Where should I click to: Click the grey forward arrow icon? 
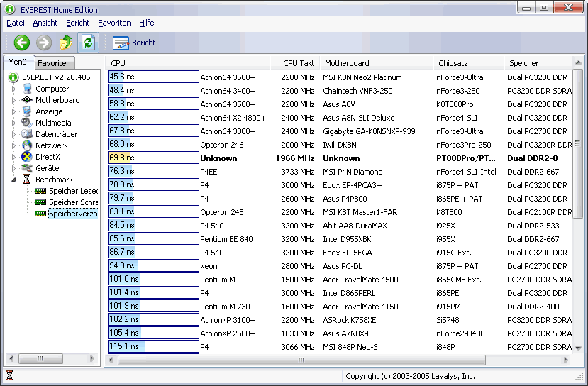point(44,43)
